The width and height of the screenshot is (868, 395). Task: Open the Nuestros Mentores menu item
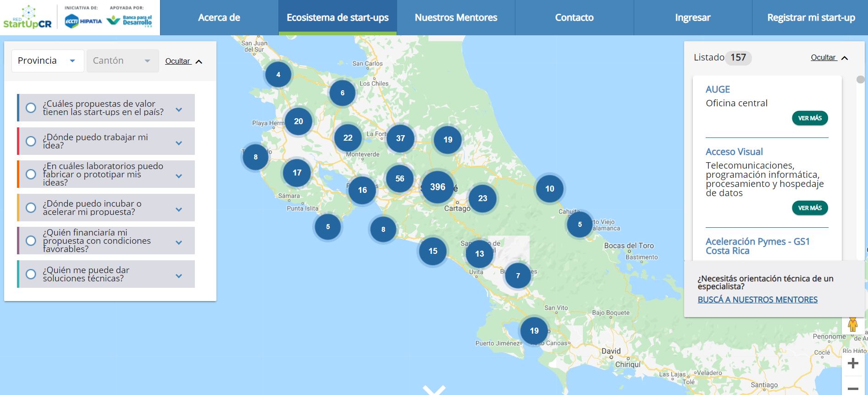click(x=456, y=17)
